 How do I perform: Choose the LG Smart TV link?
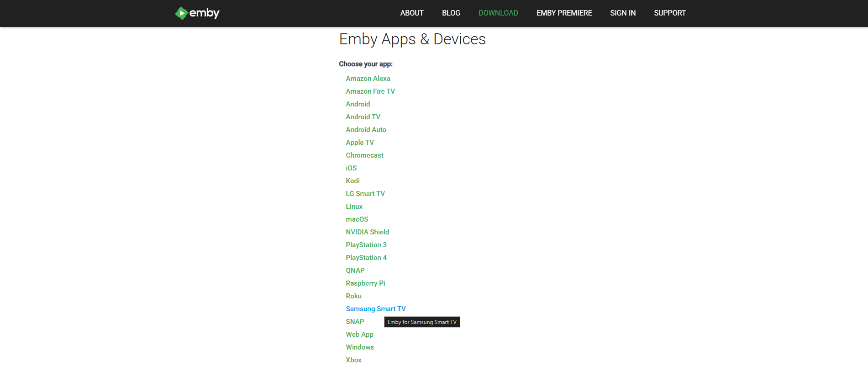click(x=365, y=194)
